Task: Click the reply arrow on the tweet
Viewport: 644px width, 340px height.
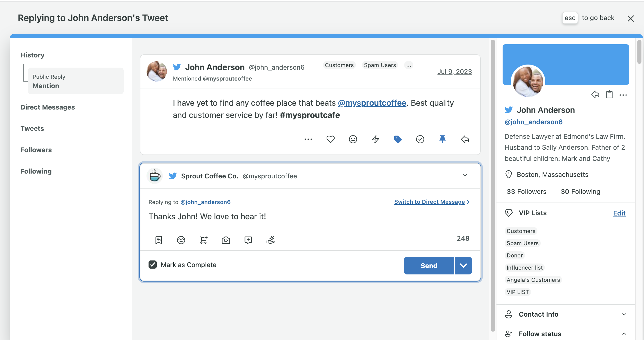Action: 465,139
